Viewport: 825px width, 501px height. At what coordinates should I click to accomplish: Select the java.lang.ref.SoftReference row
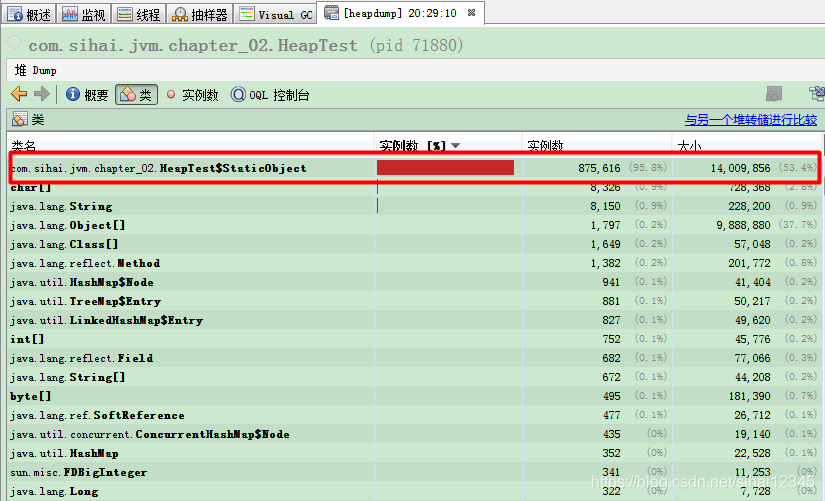click(x=415, y=415)
